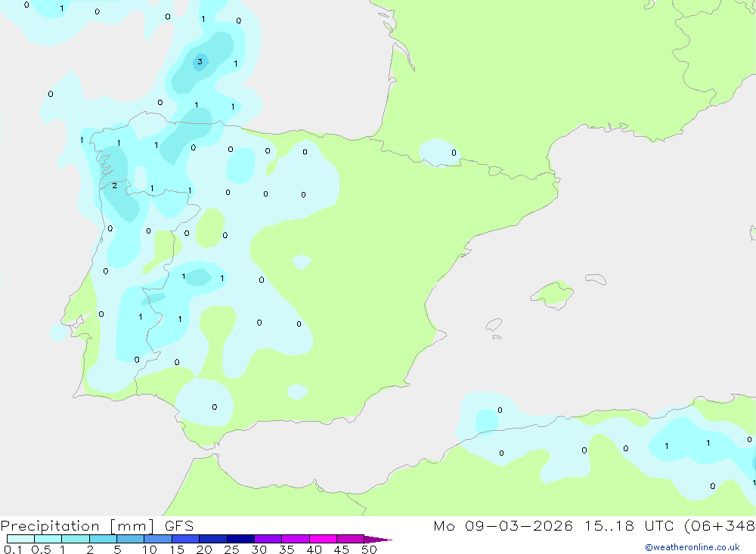
Task: Click the 'Precipitation [mm]' title text
Action: [78, 526]
